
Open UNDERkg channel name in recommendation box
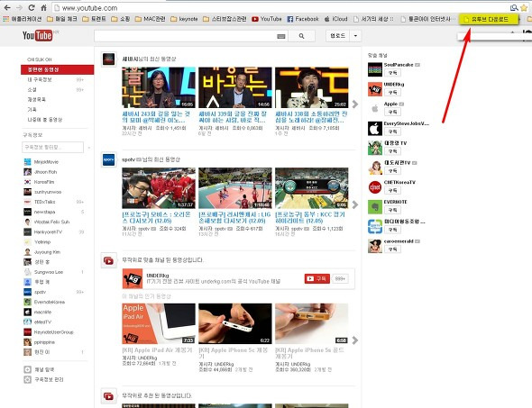[x=158, y=276]
